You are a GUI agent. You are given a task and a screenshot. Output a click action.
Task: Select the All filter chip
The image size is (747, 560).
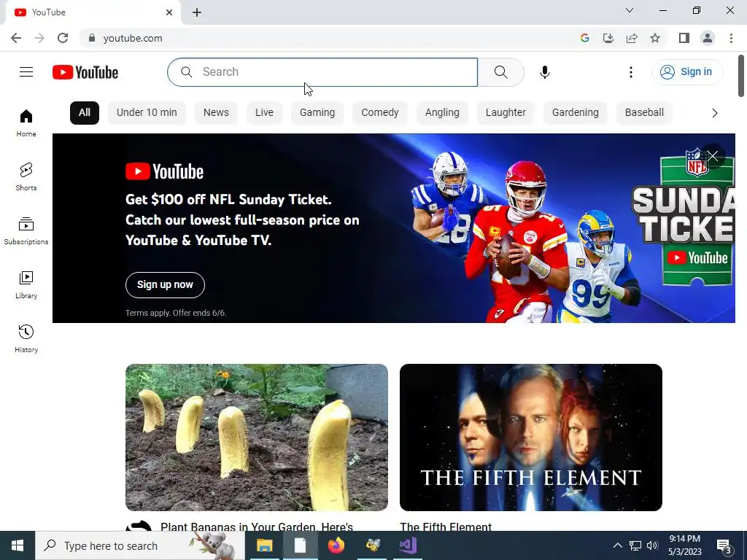(85, 113)
